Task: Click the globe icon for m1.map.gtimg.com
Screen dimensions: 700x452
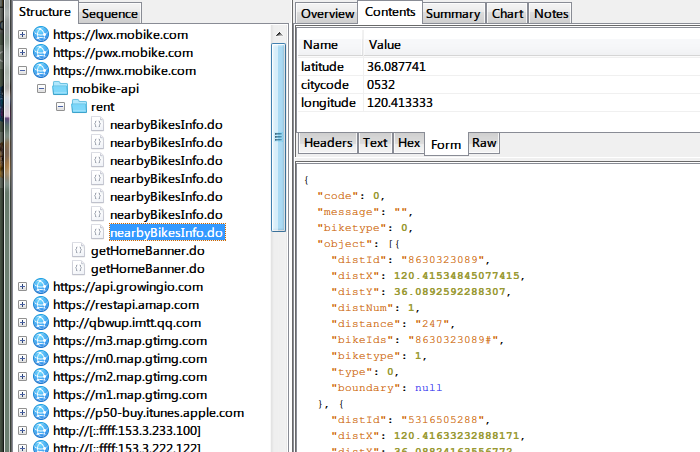Action: 41,395
